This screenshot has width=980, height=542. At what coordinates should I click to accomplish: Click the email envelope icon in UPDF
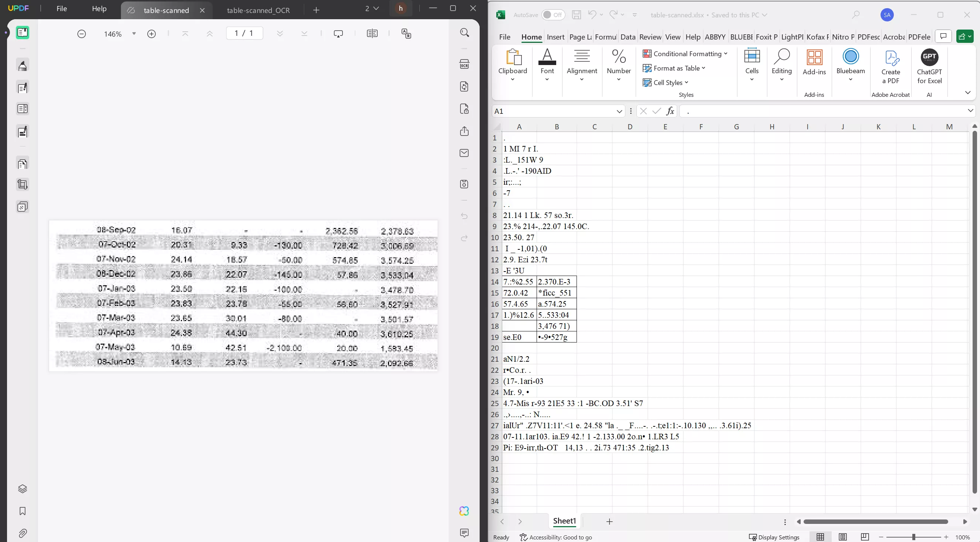[464, 153]
